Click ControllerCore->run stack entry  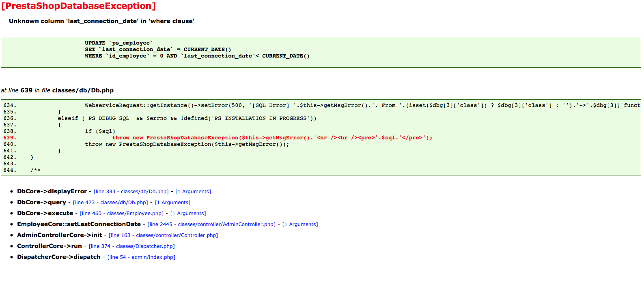50,246
